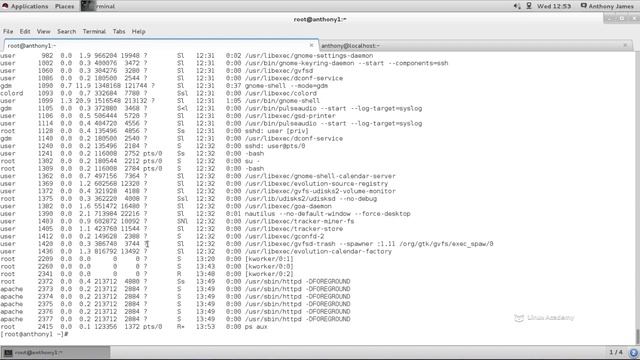
Task: Click the [kworker/0:2] entry
Action: tap(269, 274)
